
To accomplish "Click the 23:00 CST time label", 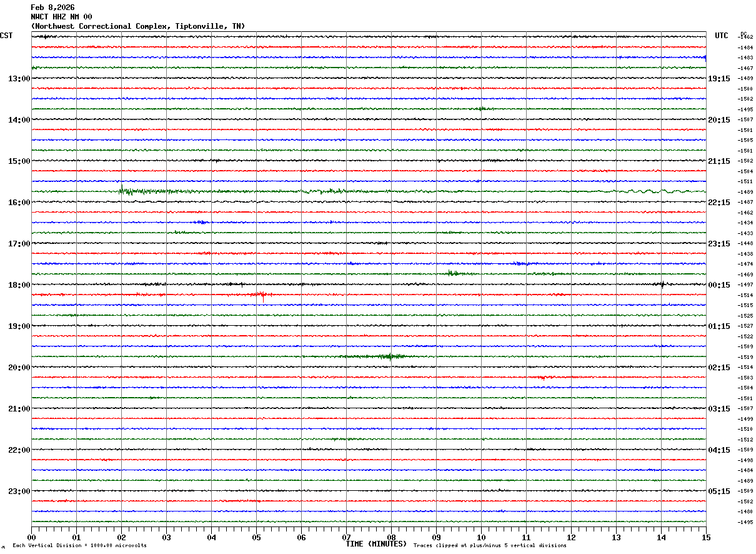I will click(x=19, y=491).
